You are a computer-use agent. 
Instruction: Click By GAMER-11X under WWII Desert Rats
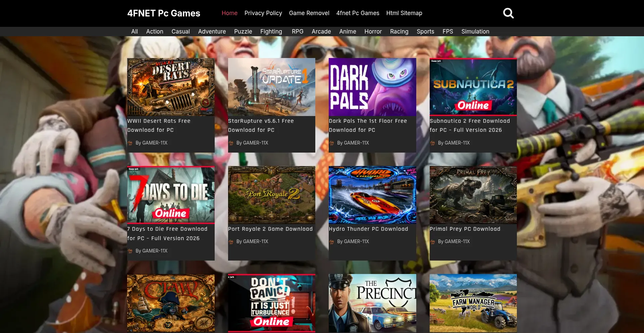[151, 143]
